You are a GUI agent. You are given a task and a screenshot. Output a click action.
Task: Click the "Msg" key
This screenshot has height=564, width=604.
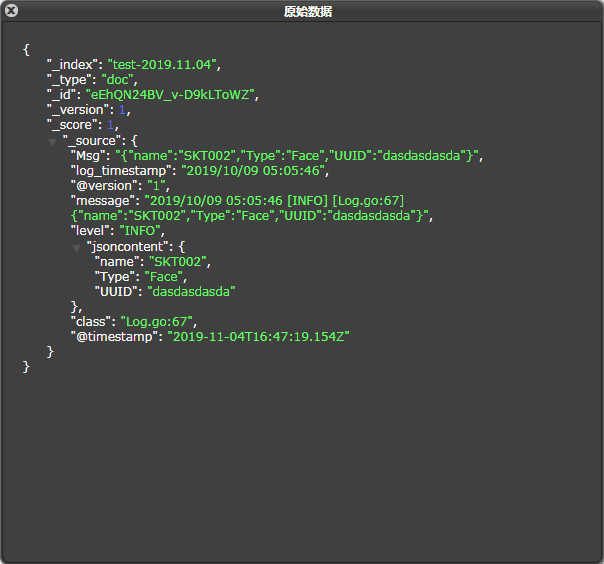[x=88, y=156]
